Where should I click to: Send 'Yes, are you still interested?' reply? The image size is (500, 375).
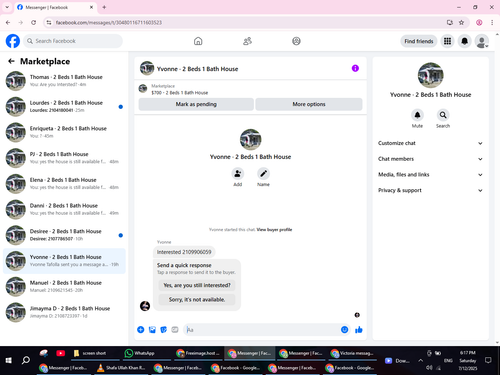197,285
